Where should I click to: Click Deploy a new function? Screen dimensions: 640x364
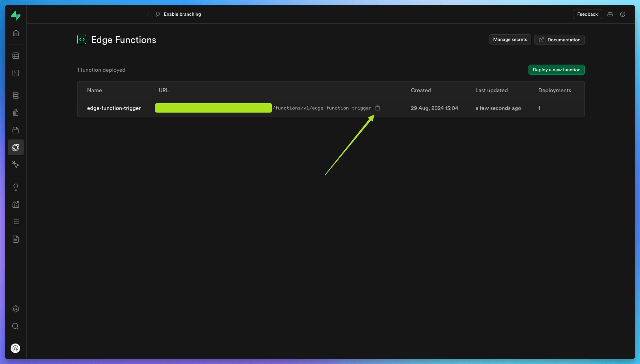click(x=556, y=70)
